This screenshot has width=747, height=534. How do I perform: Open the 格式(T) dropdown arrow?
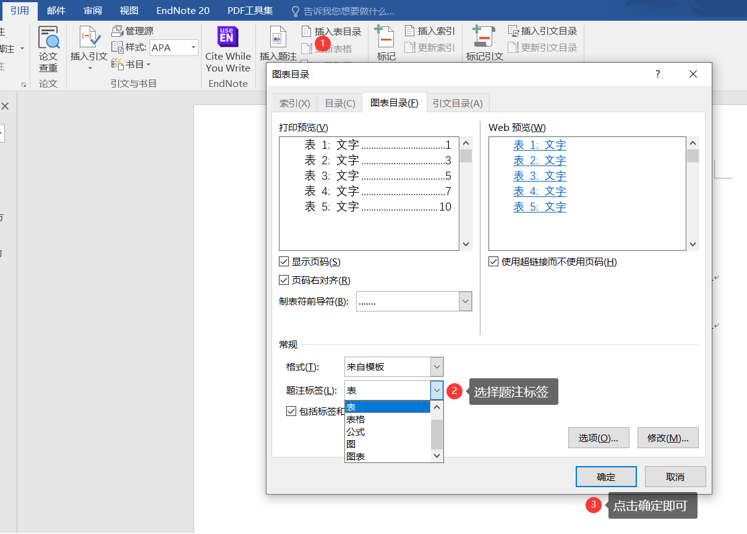click(436, 367)
